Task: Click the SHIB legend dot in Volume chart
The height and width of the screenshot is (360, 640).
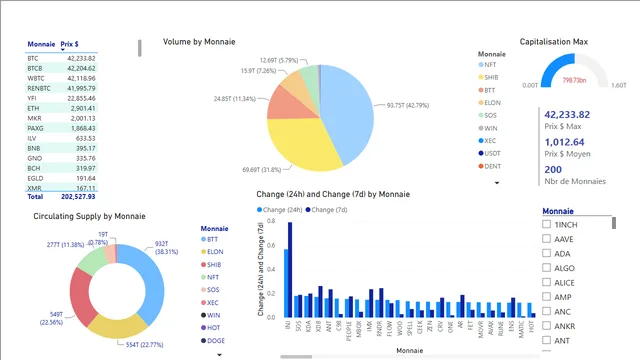Action: [481, 78]
